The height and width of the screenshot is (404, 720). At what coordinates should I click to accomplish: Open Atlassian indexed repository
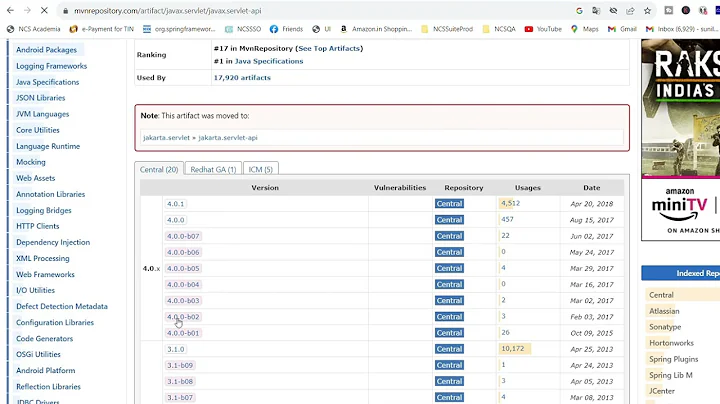pos(664,311)
